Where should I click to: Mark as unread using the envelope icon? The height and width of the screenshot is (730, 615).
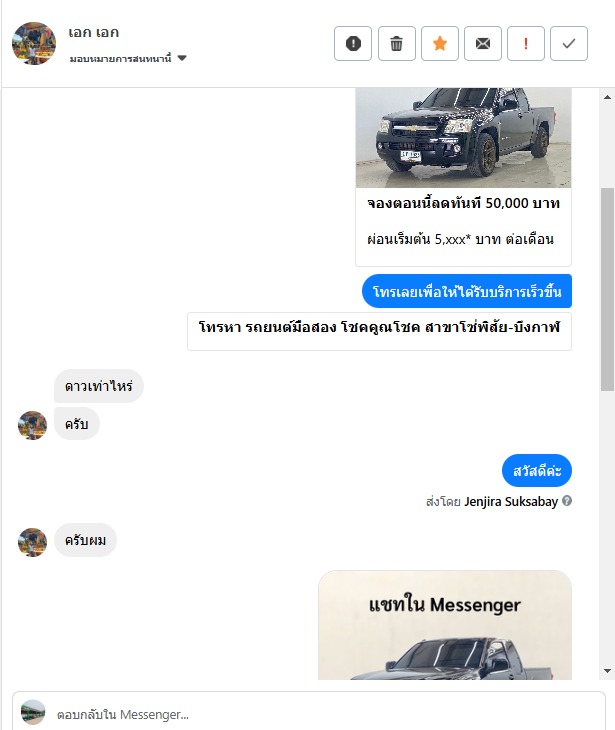pyautogui.click(x=483, y=44)
